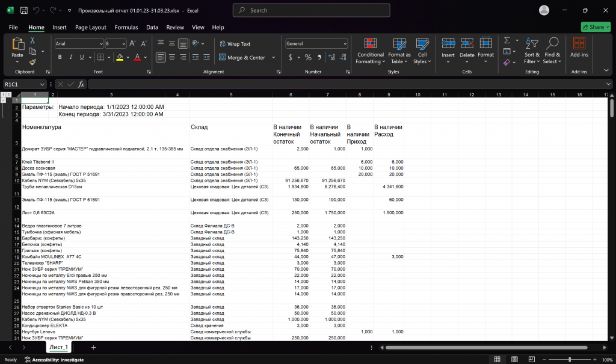Toggle Italic formatting

pyautogui.click(x=71, y=57)
